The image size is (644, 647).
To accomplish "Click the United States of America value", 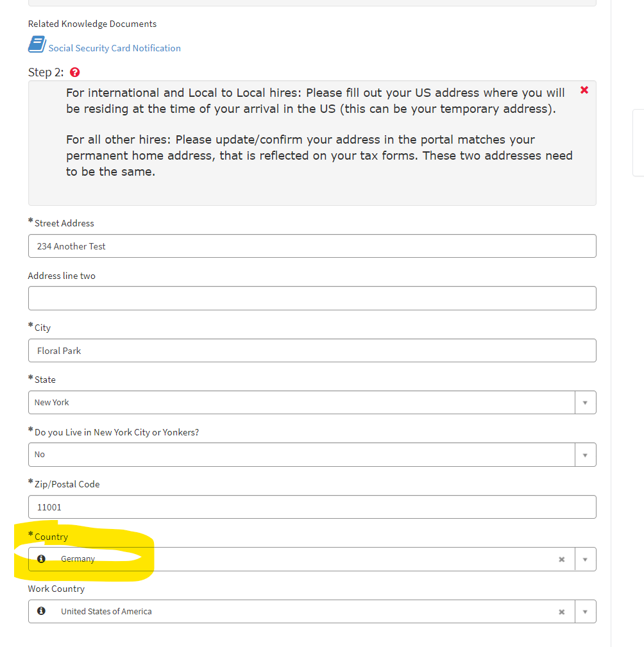I will point(106,612).
